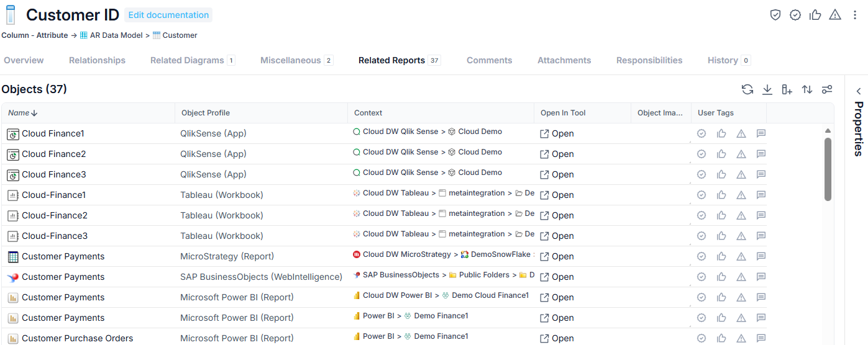868x345 pixels.
Task: Click the Edit documentation button
Action: [168, 15]
